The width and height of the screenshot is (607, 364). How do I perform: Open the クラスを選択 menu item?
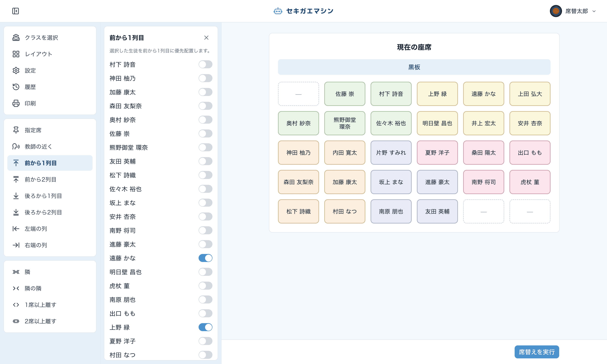pyautogui.click(x=50, y=38)
